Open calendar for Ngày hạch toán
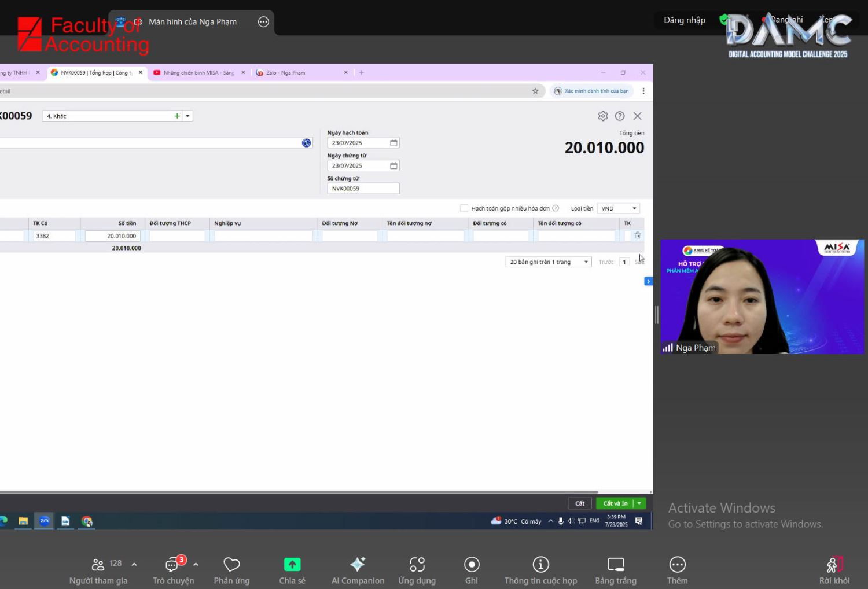 (x=393, y=143)
